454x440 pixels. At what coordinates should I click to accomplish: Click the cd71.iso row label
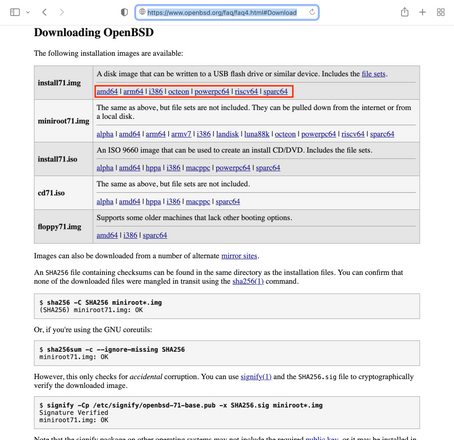pos(51,193)
